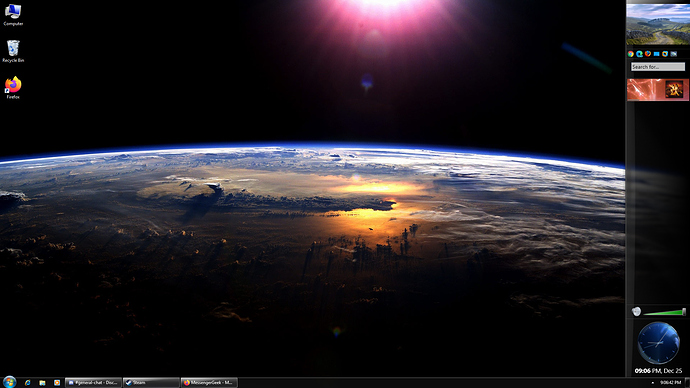Switch to MessengerGeek Firefox taskbar window
This screenshot has height=388, width=690.
pyautogui.click(x=209, y=383)
